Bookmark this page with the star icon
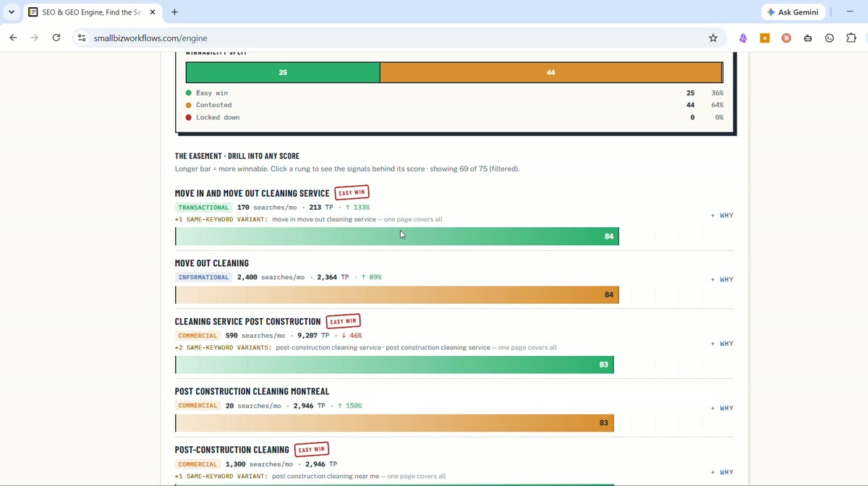 [x=713, y=38]
